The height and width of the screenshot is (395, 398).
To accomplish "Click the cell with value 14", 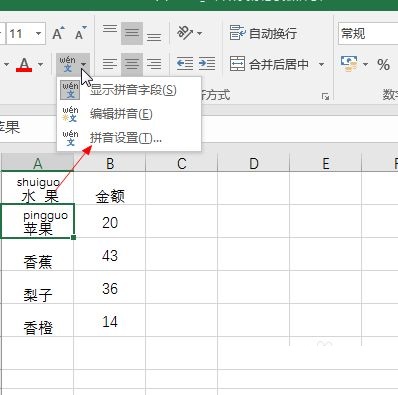I will point(110,320).
